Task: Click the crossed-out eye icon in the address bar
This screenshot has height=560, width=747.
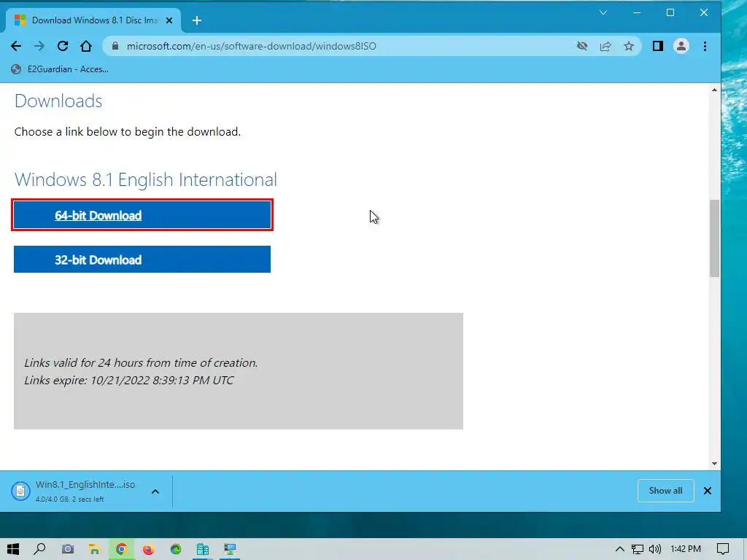Action: coord(581,46)
